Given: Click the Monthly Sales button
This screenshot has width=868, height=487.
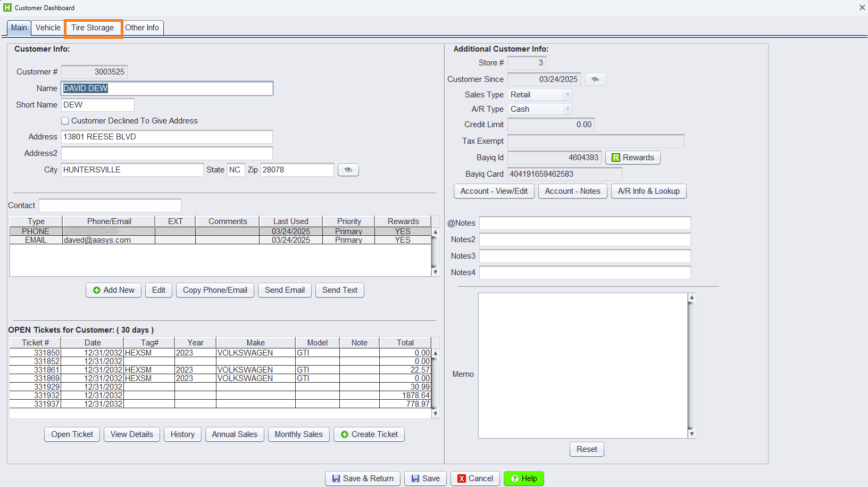Looking at the screenshot, I should [298, 434].
